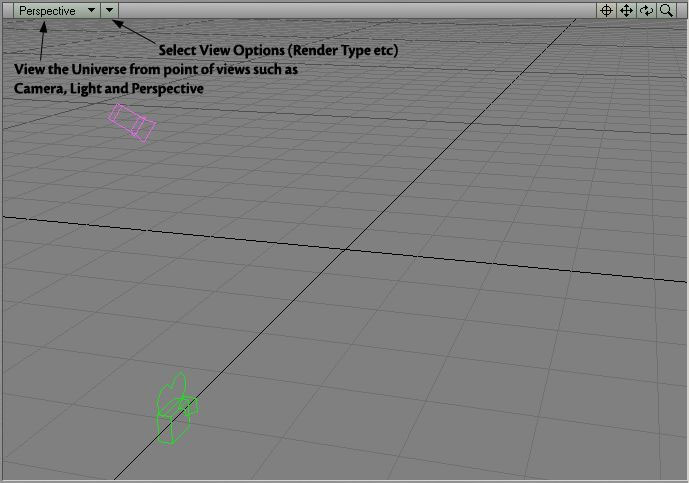The height and width of the screenshot is (483, 689).
Task: Open the Perspective view type dropdown
Action: point(56,11)
